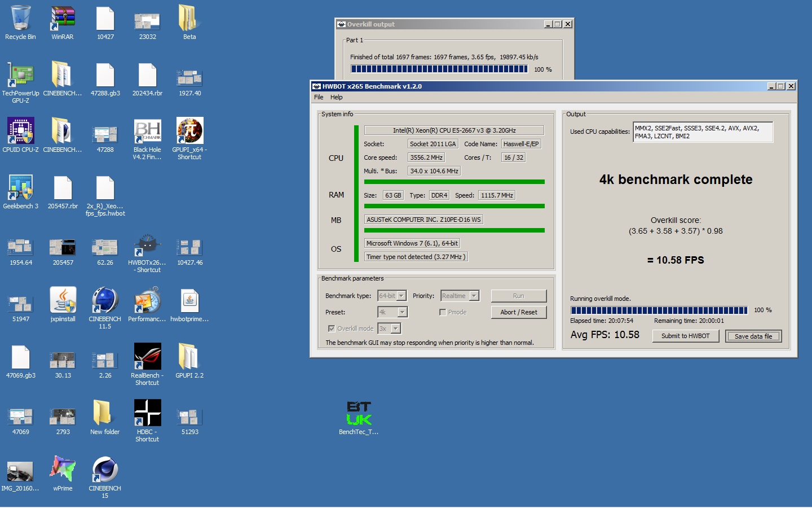Toggle the Overkill mode checkbox
The width and height of the screenshot is (812, 508).
[332, 329]
